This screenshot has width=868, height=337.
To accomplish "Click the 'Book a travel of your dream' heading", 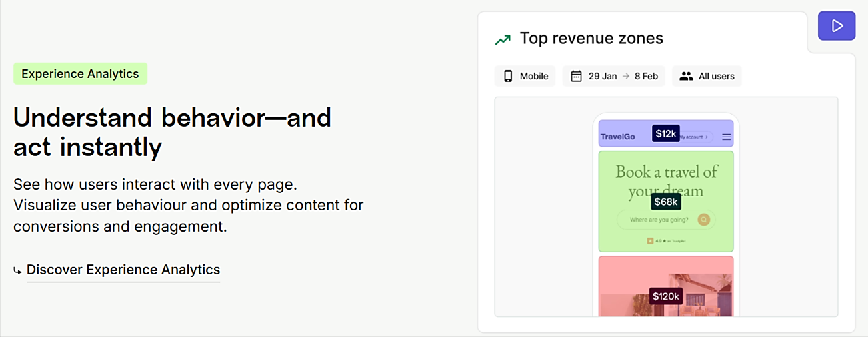I will pos(666,181).
